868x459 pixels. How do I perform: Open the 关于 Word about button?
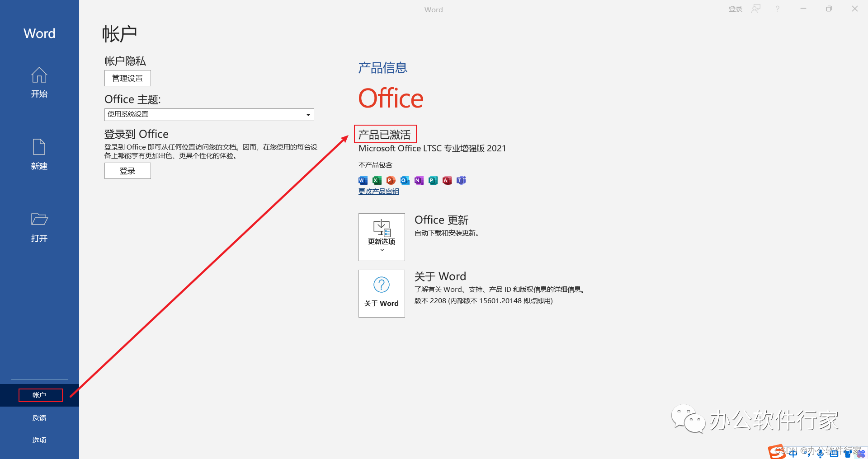[382, 294]
